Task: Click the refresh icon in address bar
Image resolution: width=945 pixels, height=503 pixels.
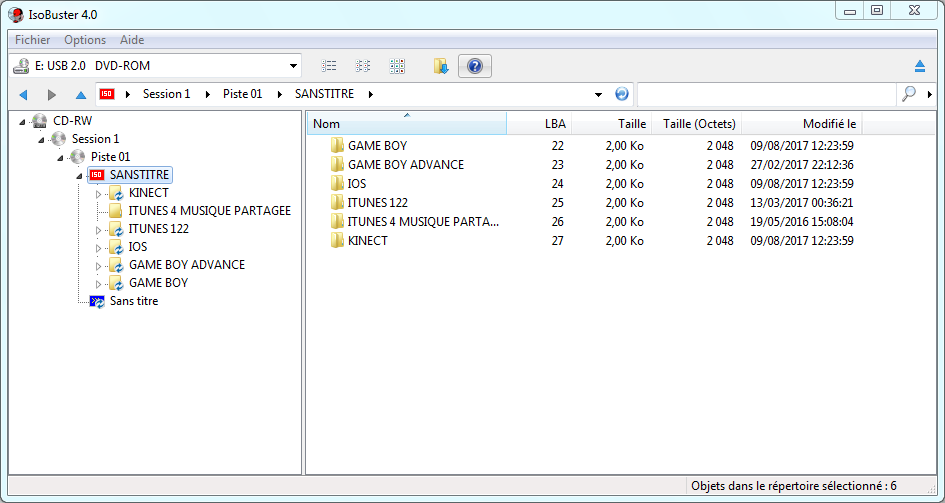Action: pos(622,94)
